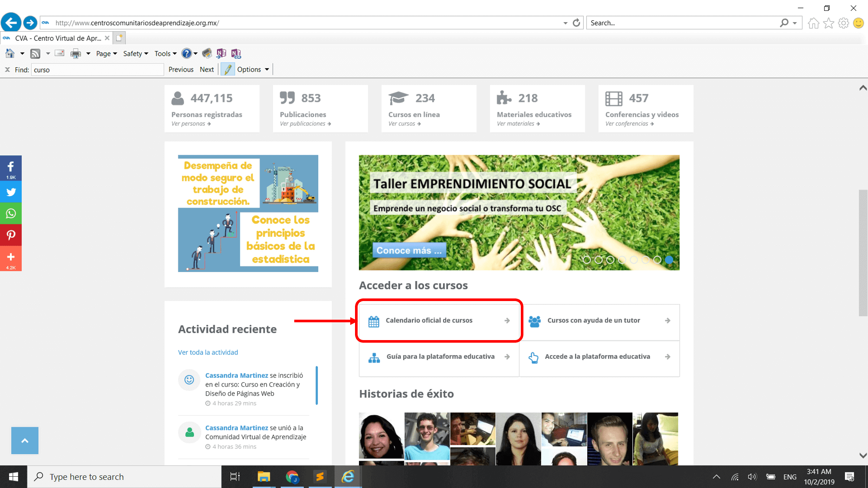Select the second carousel dot
This screenshot has height=488, width=868.
coord(598,260)
